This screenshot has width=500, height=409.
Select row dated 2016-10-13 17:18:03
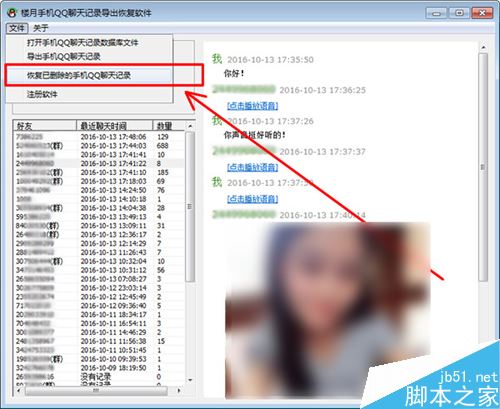click(x=99, y=181)
